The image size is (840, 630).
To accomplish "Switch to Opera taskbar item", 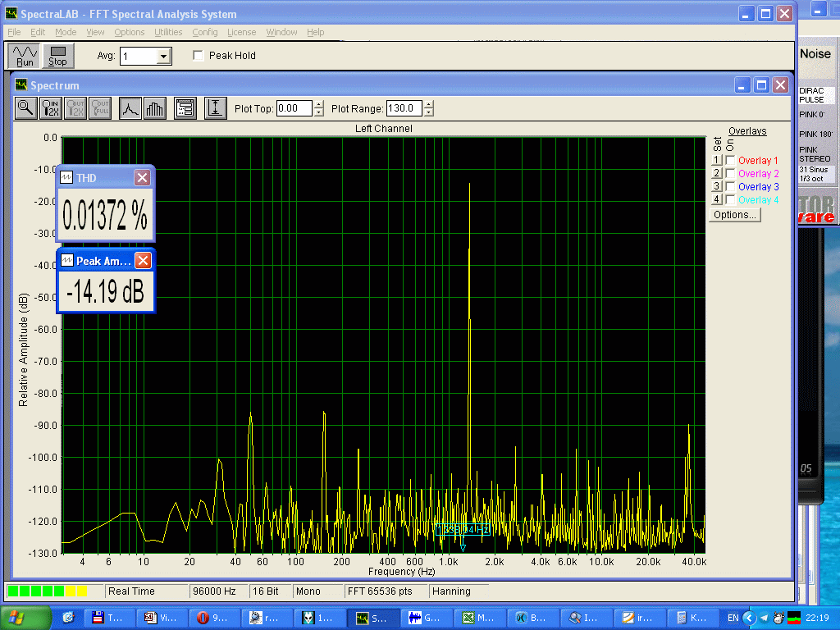I will [212, 618].
